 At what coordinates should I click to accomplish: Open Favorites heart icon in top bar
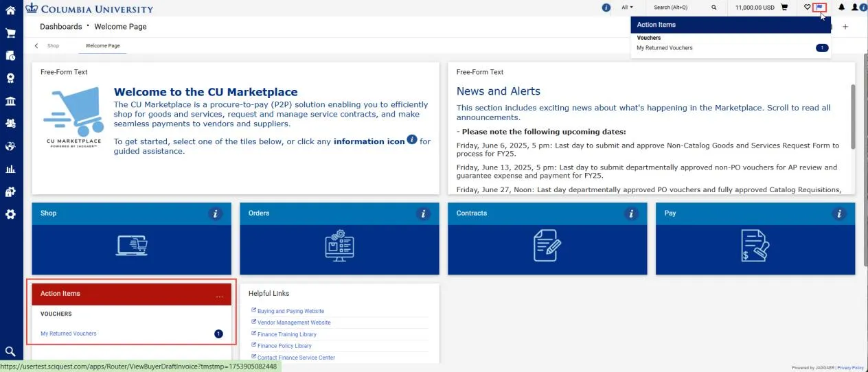click(808, 8)
